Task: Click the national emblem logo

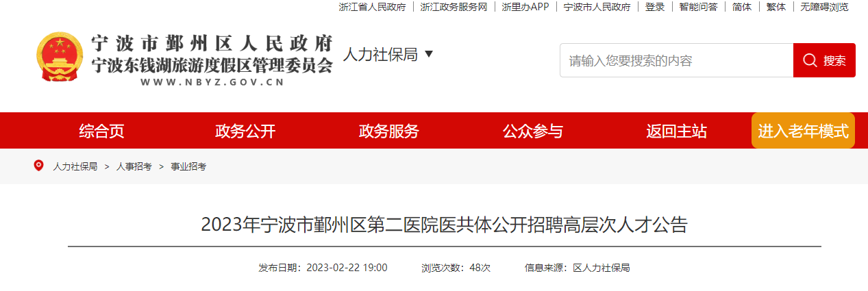Action: (60, 58)
